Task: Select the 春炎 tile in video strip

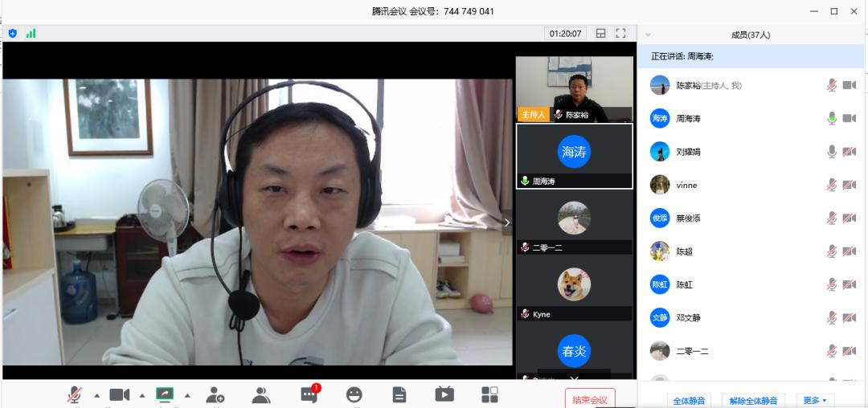Action: (575, 353)
